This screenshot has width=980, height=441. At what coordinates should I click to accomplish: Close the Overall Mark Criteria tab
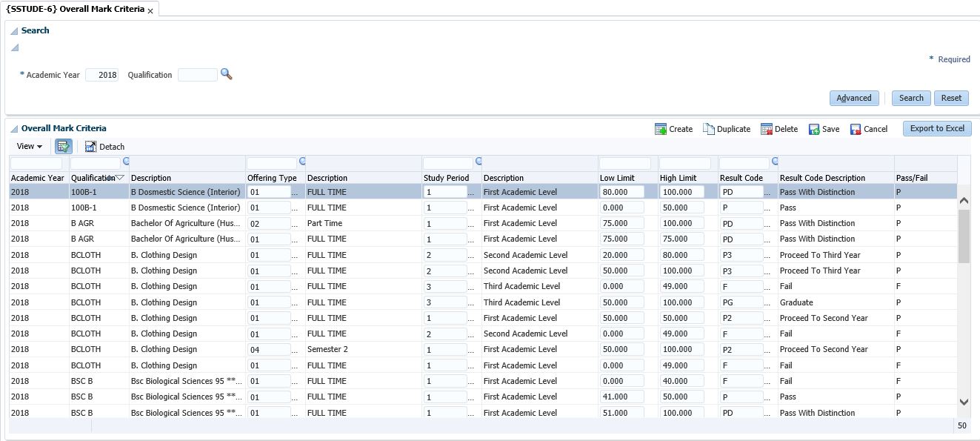[151, 10]
